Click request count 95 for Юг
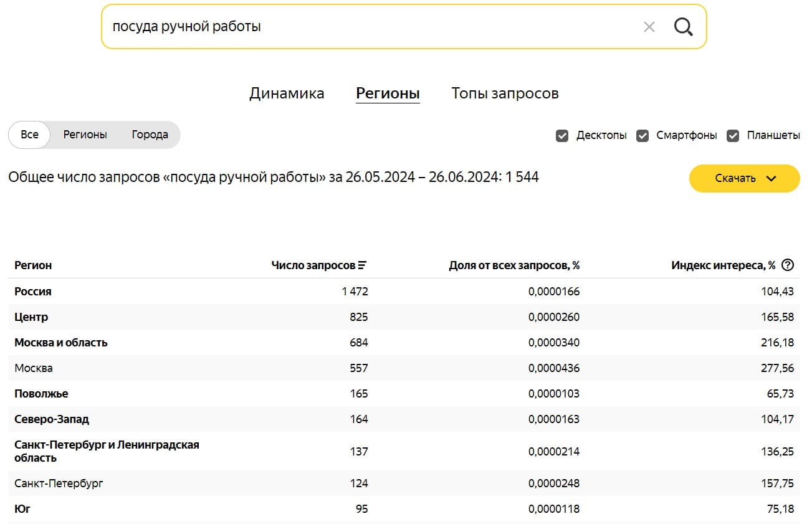 (x=362, y=509)
